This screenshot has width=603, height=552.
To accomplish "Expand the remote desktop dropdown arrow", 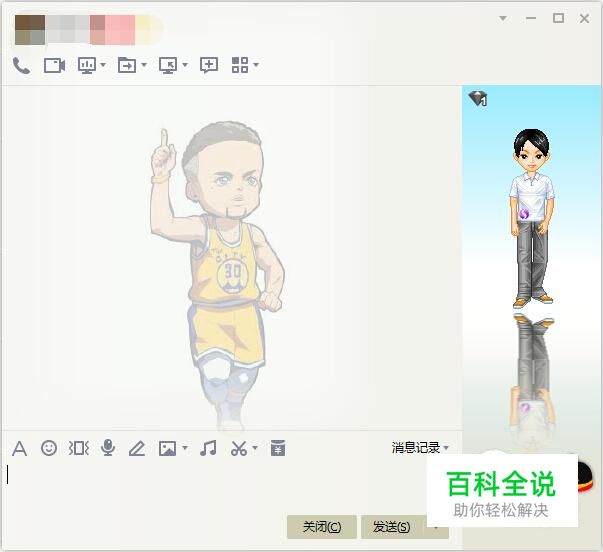I will (x=185, y=65).
